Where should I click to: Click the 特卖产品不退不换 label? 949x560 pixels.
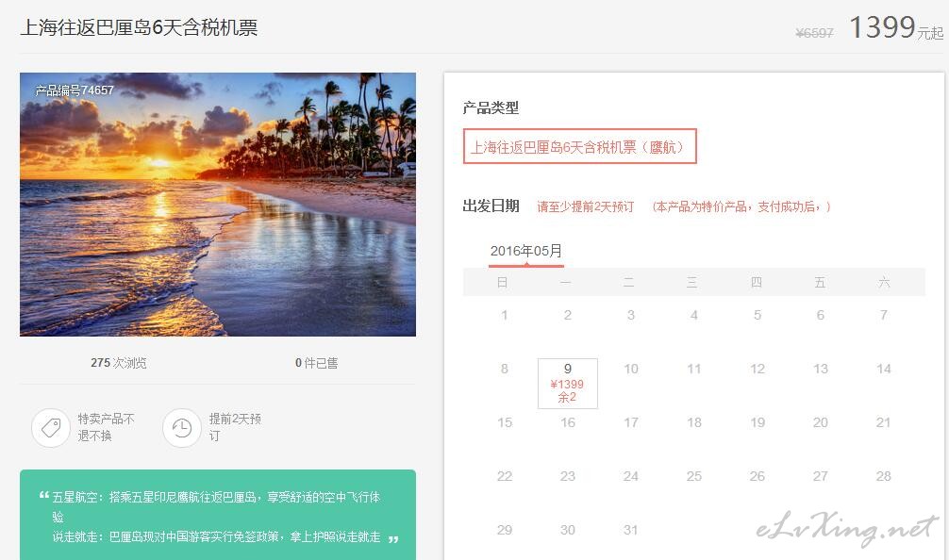(x=106, y=427)
